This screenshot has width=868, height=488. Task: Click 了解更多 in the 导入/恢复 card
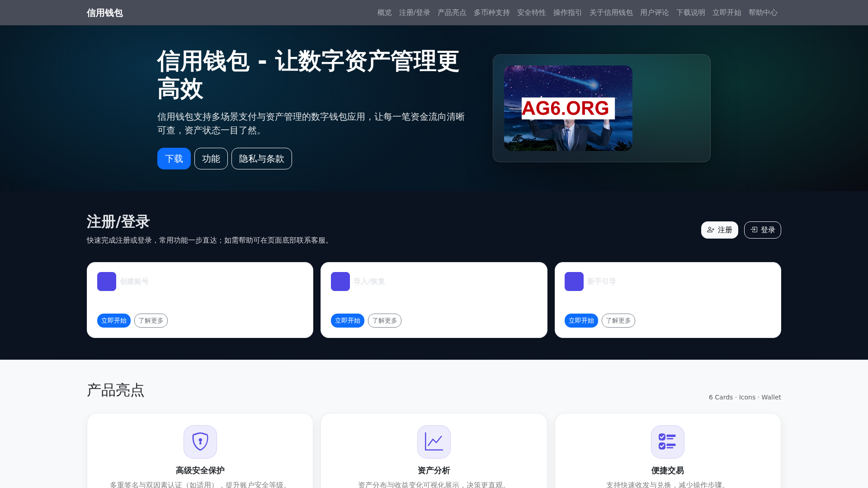click(x=385, y=321)
